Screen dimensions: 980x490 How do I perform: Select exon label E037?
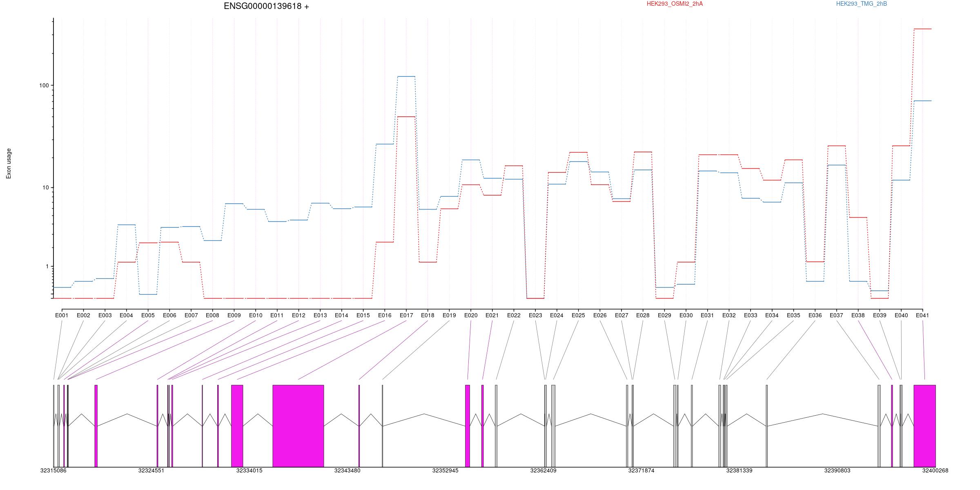837,315
